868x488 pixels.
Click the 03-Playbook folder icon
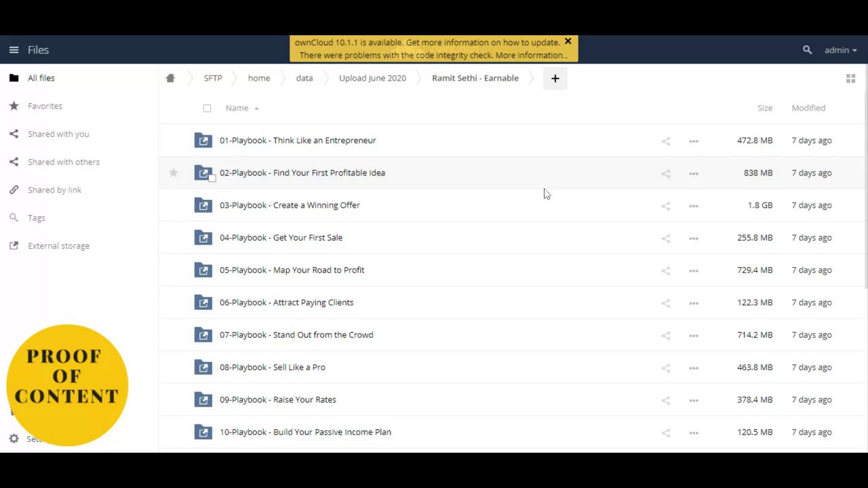pos(203,205)
